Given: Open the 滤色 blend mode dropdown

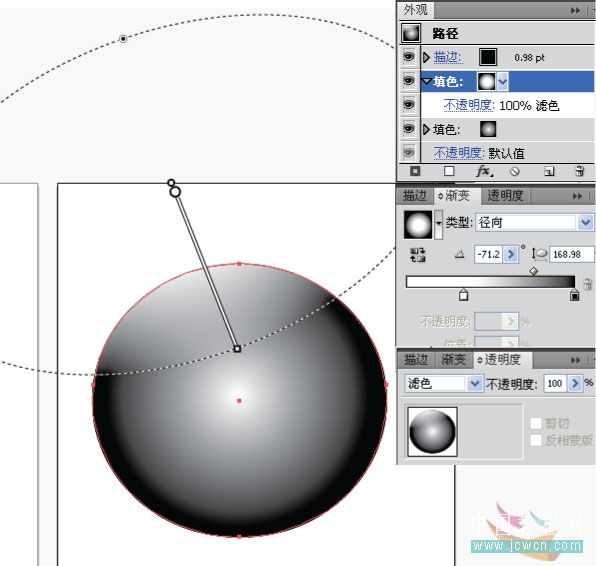Looking at the screenshot, I should click(x=444, y=384).
